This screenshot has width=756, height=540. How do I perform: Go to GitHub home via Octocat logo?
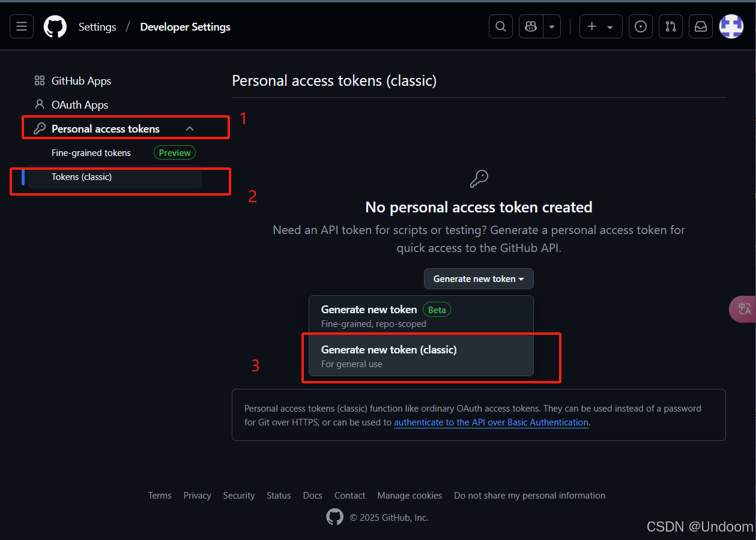coord(55,27)
